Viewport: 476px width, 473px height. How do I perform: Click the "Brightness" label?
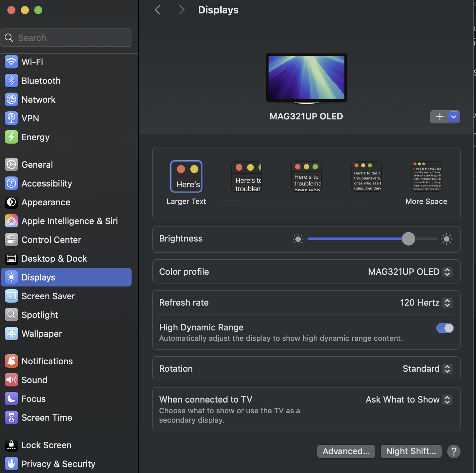181,239
